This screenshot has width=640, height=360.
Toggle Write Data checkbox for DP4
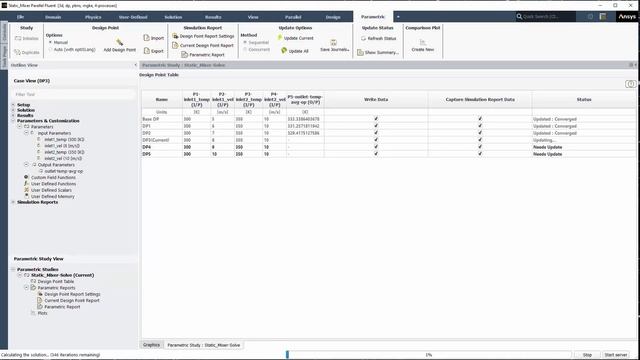pyautogui.click(x=376, y=147)
